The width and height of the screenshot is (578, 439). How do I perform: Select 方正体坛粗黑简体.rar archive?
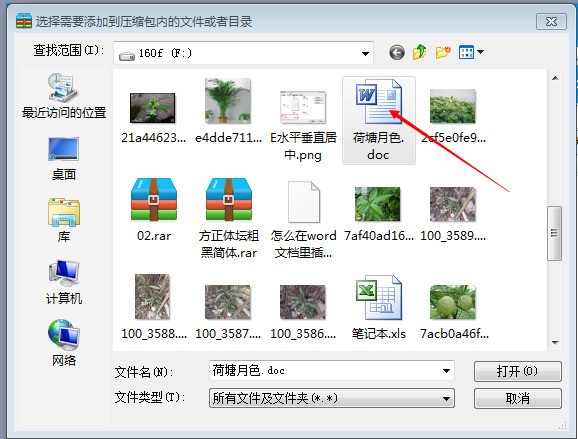click(x=229, y=218)
